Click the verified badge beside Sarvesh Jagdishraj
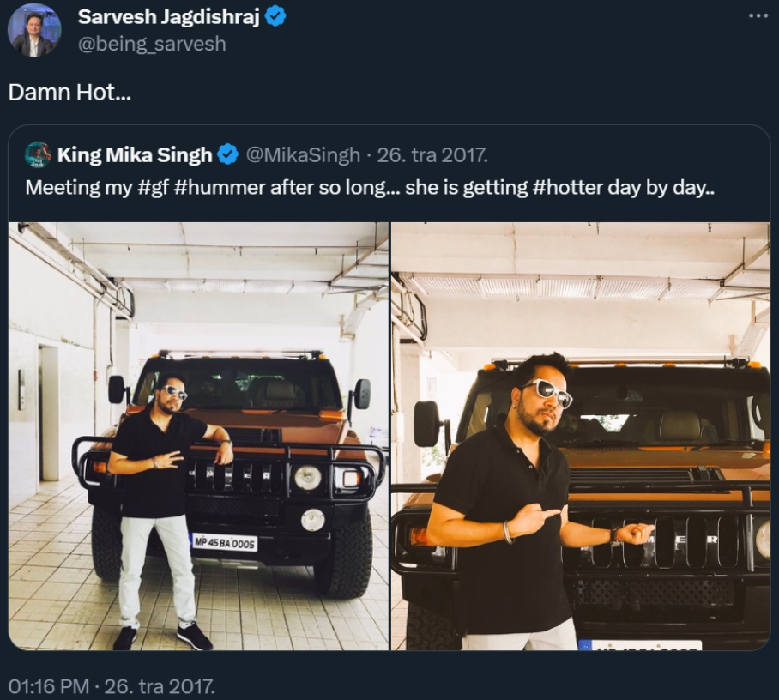This screenshot has height=700, width=779. 275,16
